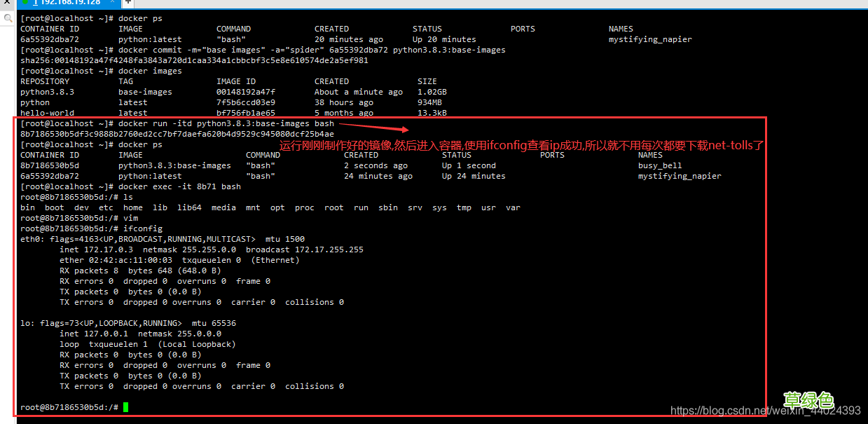Click the busy_bell container name

[x=659, y=165]
